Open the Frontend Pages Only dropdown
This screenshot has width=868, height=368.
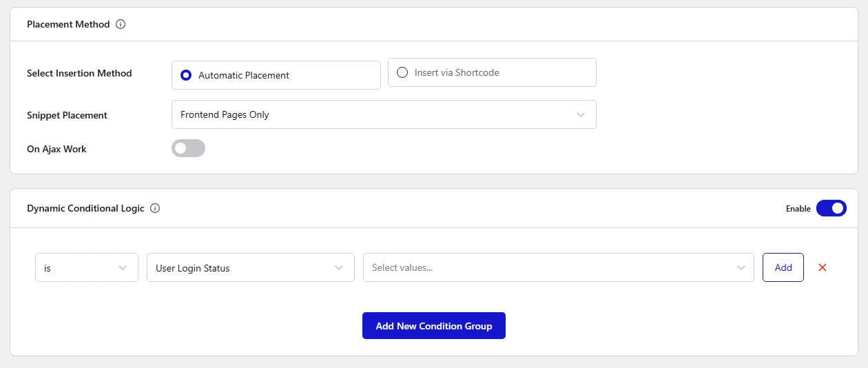pos(384,114)
